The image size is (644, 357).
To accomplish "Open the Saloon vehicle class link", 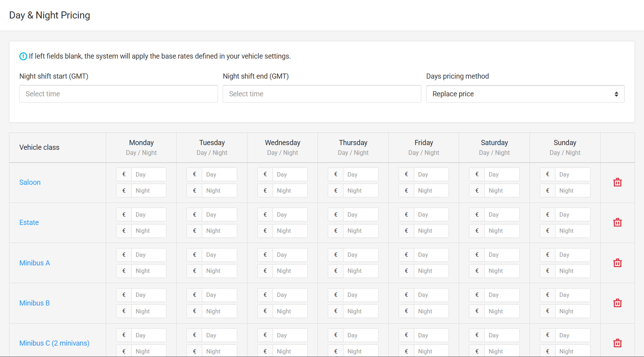I will [x=30, y=182].
